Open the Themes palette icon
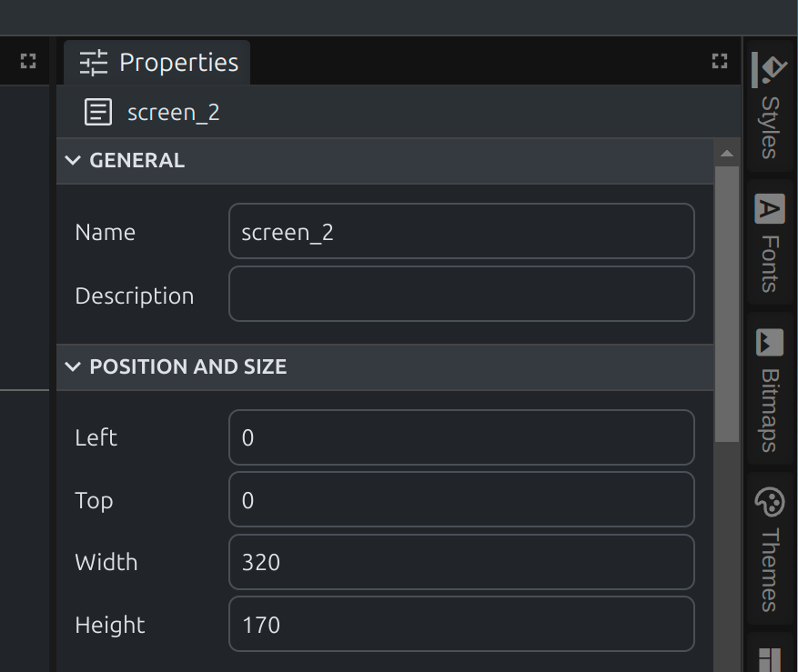The width and height of the screenshot is (798, 672). [770, 502]
